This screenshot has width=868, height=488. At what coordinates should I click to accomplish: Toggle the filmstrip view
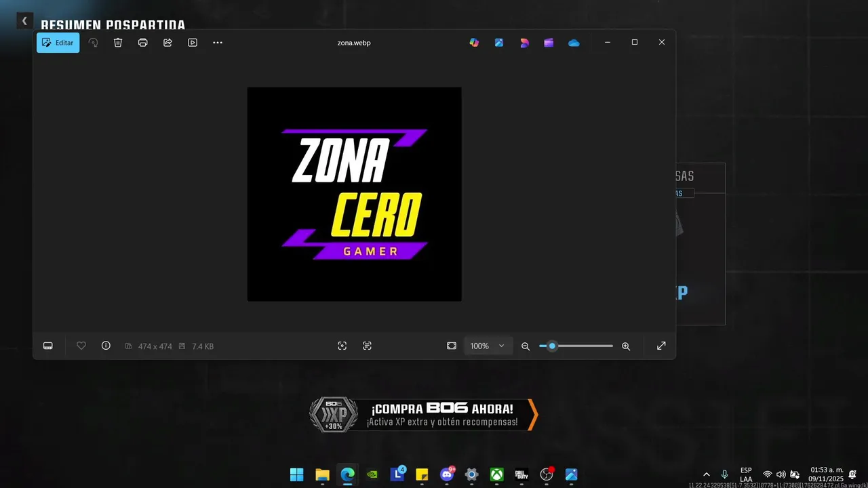48,346
